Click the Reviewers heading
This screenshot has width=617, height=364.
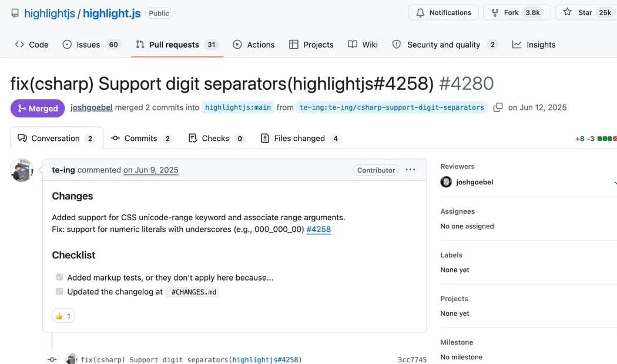(x=458, y=166)
